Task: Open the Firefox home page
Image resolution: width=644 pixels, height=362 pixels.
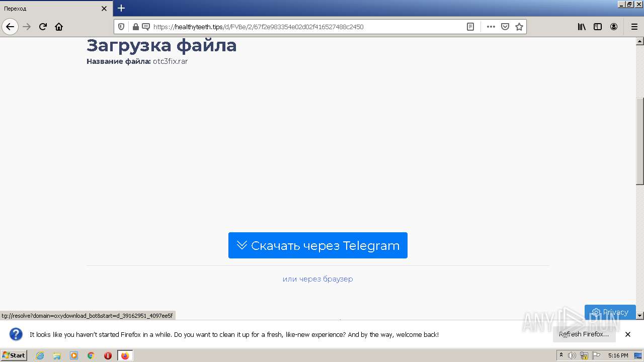Action: 59,27
